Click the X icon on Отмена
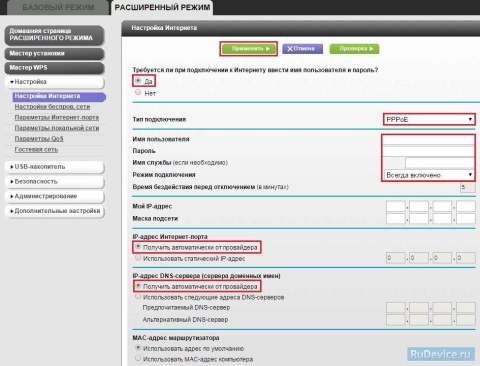480x366 pixels. coord(290,49)
